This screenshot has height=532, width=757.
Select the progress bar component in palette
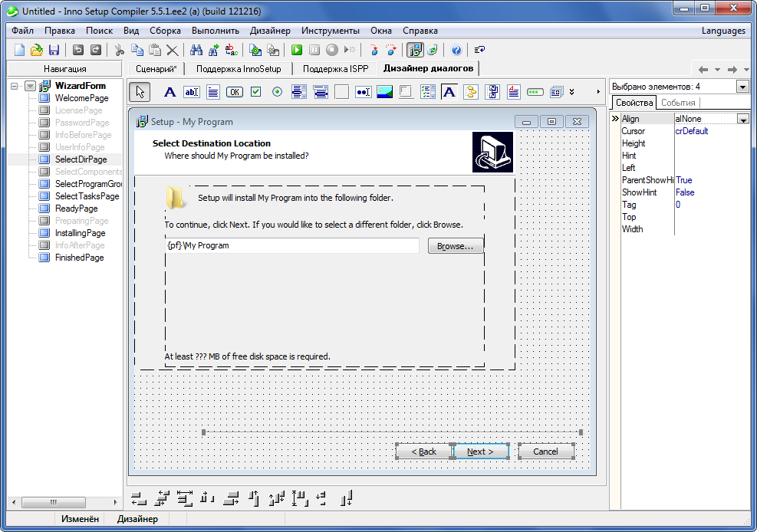point(535,92)
